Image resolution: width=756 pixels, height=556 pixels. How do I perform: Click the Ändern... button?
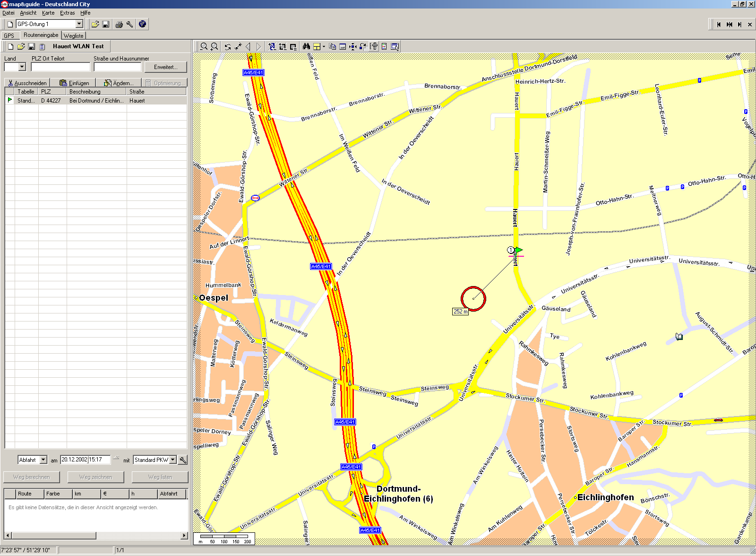coord(119,83)
